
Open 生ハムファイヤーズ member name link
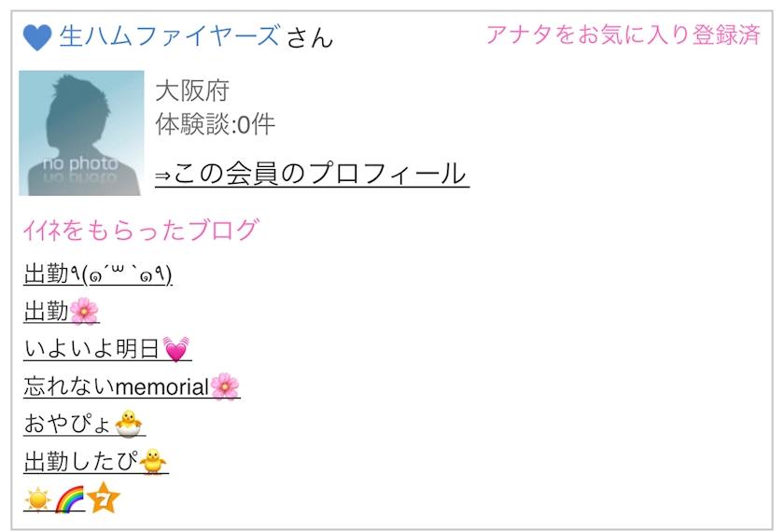(170, 36)
